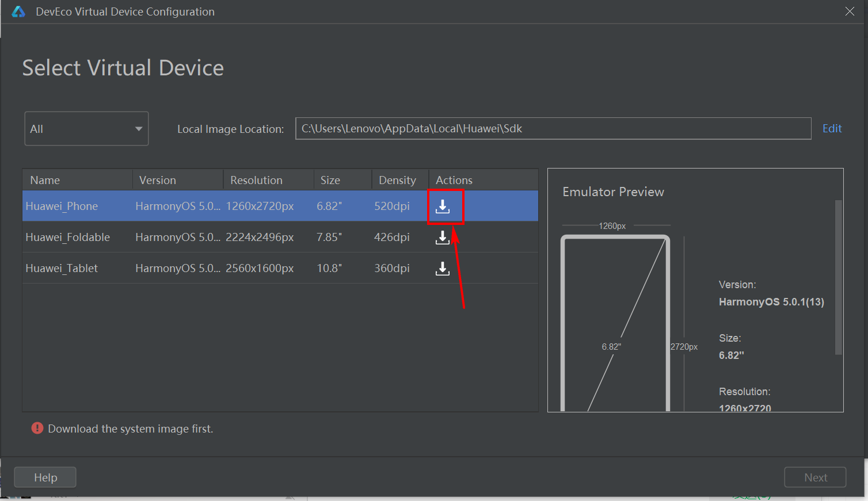Select the Huawei_Tablet device row
This screenshot has height=501, width=868.
point(62,268)
